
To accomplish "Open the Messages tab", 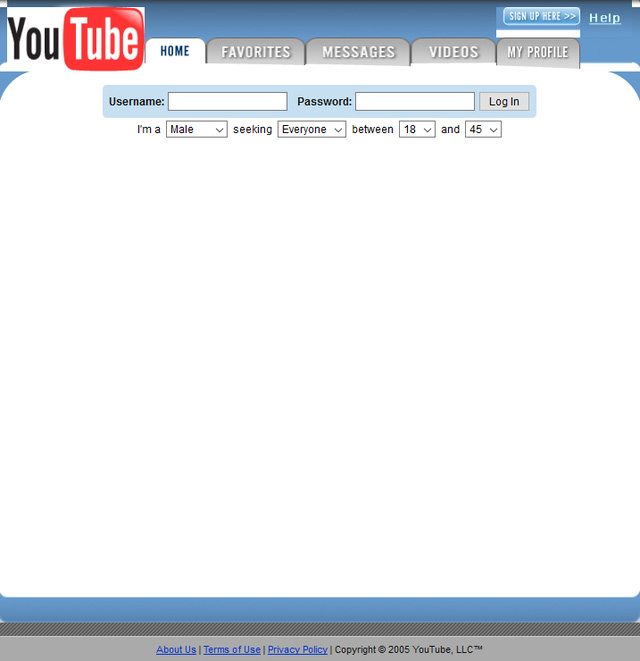I will pyautogui.click(x=358, y=52).
